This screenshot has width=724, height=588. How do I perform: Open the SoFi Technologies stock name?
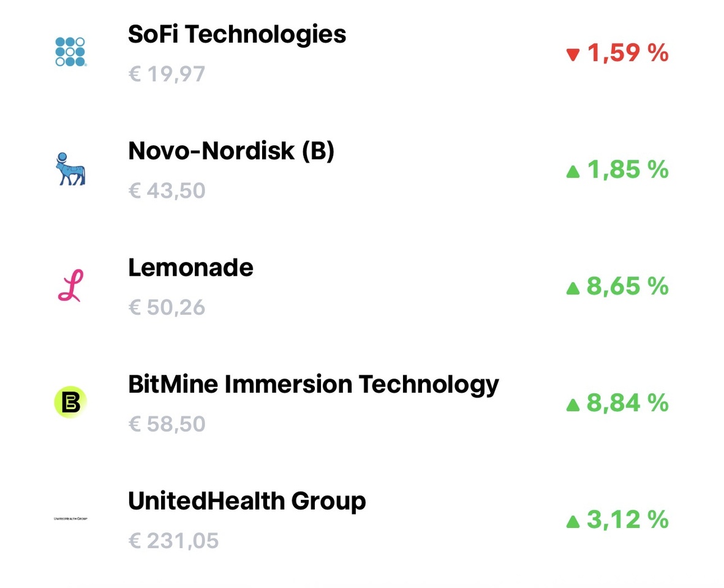point(237,35)
